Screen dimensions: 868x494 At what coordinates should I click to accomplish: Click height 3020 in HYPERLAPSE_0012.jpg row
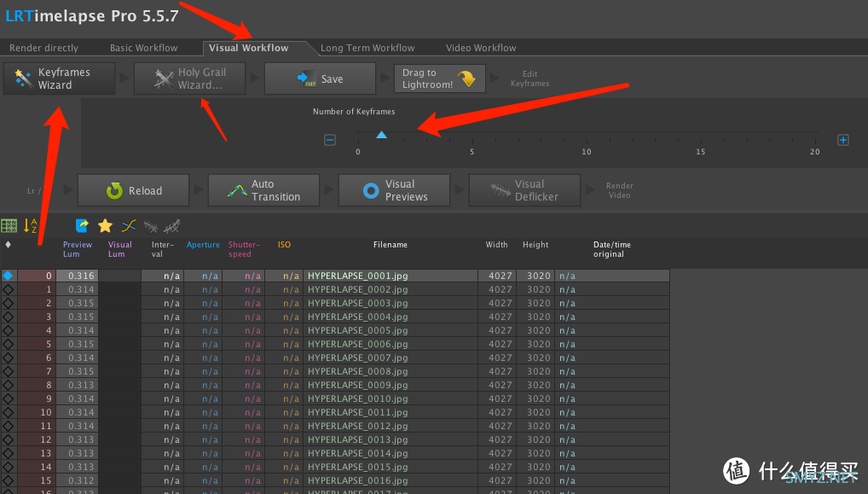click(x=538, y=426)
